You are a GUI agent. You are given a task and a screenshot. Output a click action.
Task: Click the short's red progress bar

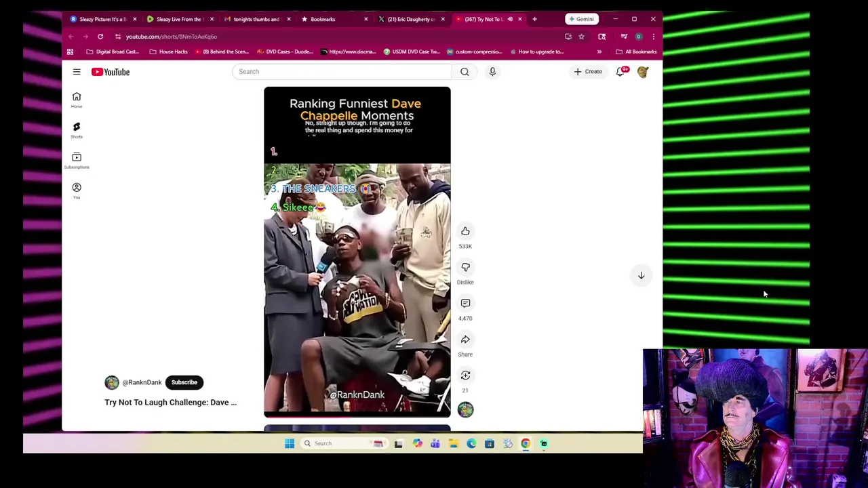[357, 417]
